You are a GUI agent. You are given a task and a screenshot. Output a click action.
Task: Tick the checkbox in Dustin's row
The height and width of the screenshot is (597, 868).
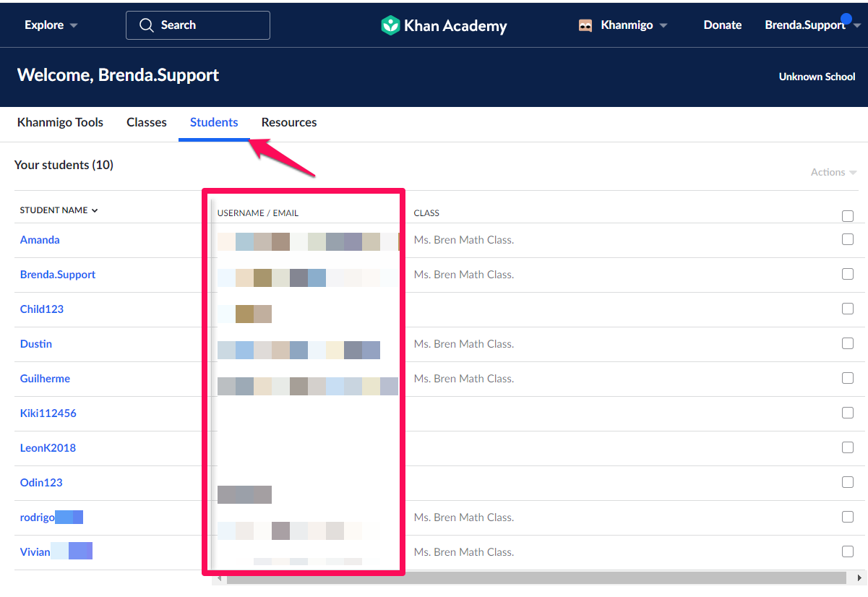(x=848, y=343)
